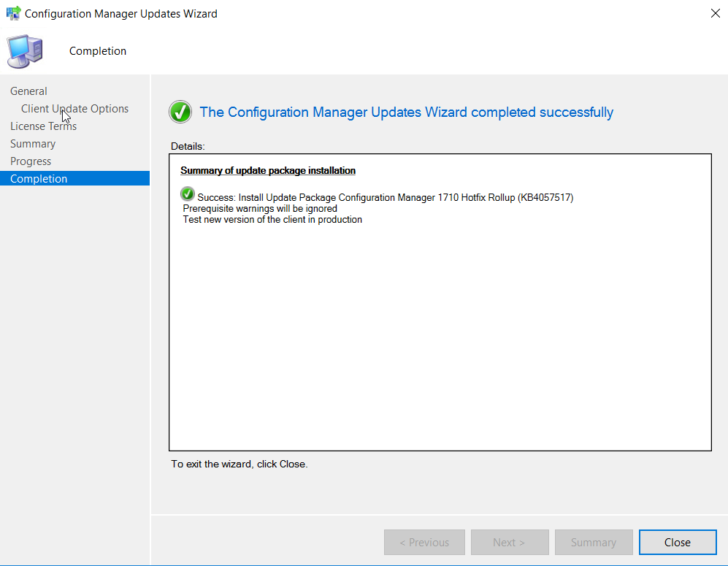The height and width of the screenshot is (566, 728).
Task: Click the disabled < Previous button
Action: tap(424, 542)
